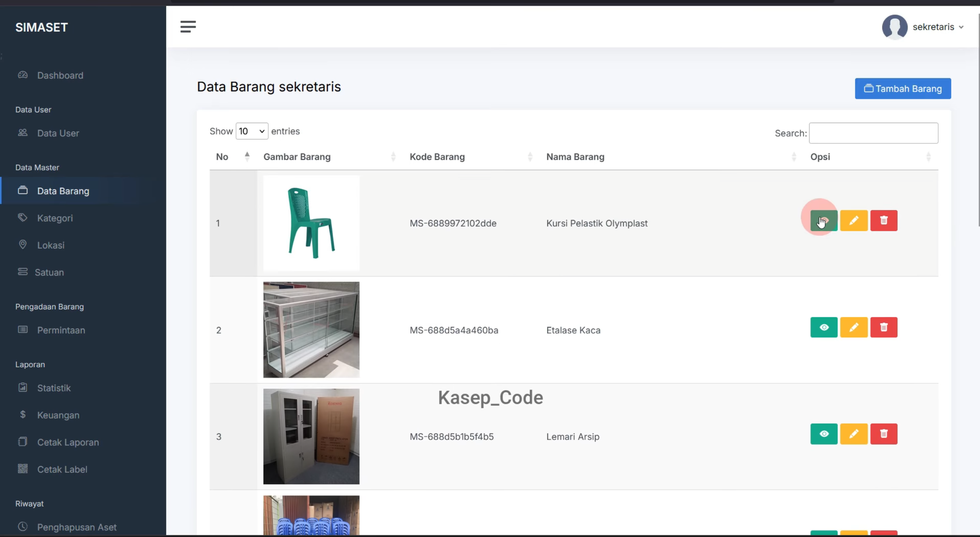Open the Satuan menu item

[x=49, y=273]
